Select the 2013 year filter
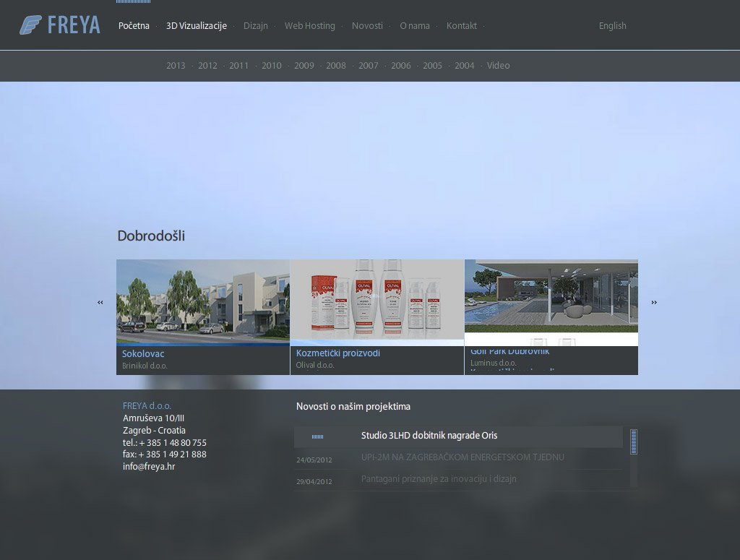 (x=176, y=66)
